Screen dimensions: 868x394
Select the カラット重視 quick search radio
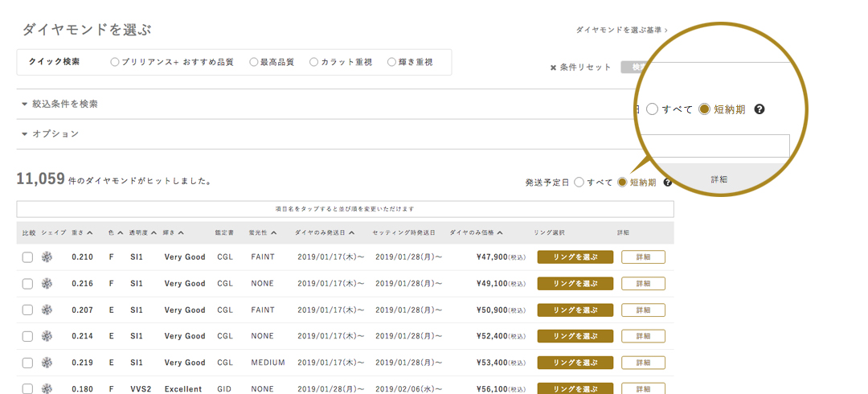pos(314,62)
